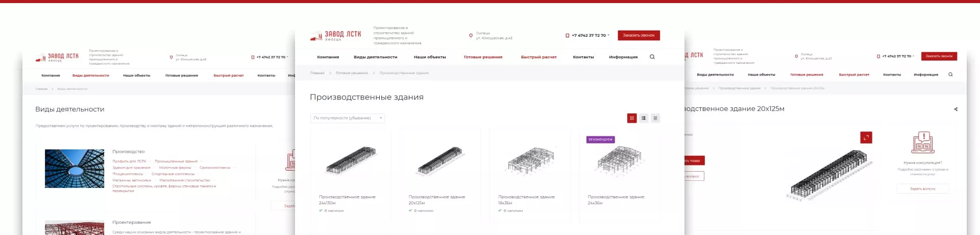Click the 18х36м building thumbnail
Viewport: 980px width, 235px height.
point(531,160)
